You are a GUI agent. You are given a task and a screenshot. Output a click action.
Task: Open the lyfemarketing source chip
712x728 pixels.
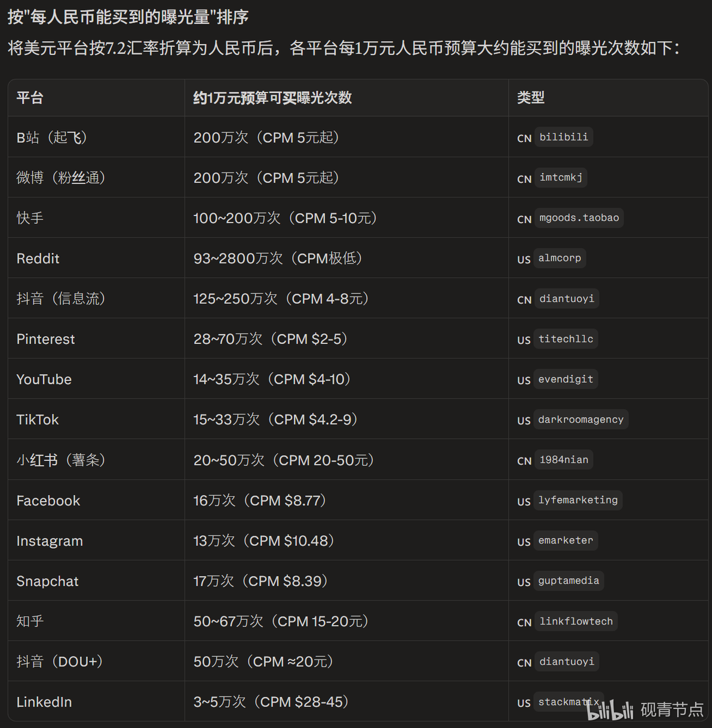[578, 500]
